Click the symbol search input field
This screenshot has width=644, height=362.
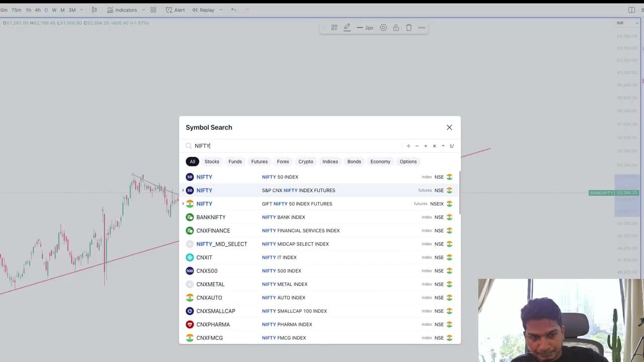[x=297, y=146]
